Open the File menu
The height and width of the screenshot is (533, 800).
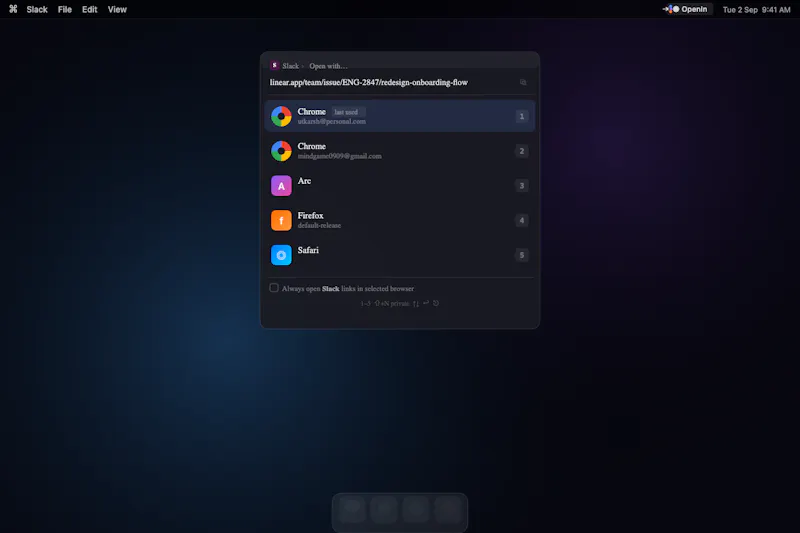pyautogui.click(x=65, y=9)
